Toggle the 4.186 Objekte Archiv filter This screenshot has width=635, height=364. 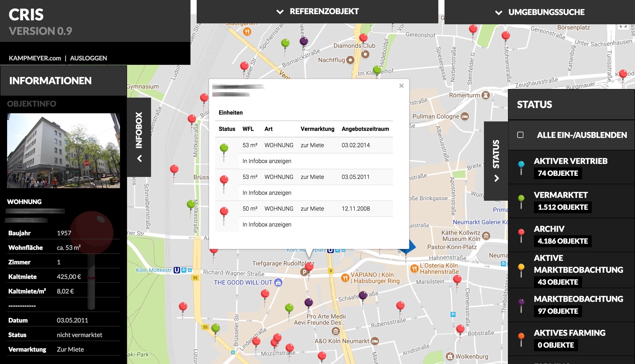click(x=562, y=241)
